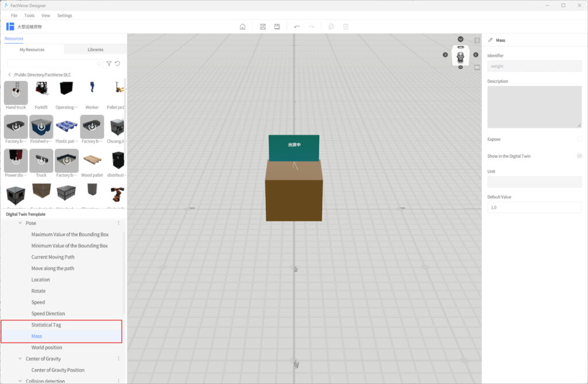Open the File menu

click(14, 16)
